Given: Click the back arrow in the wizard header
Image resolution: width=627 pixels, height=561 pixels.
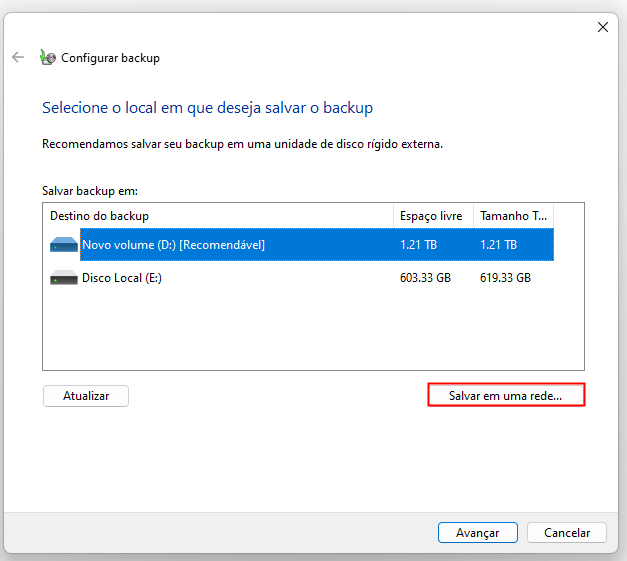Looking at the screenshot, I should tap(18, 57).
